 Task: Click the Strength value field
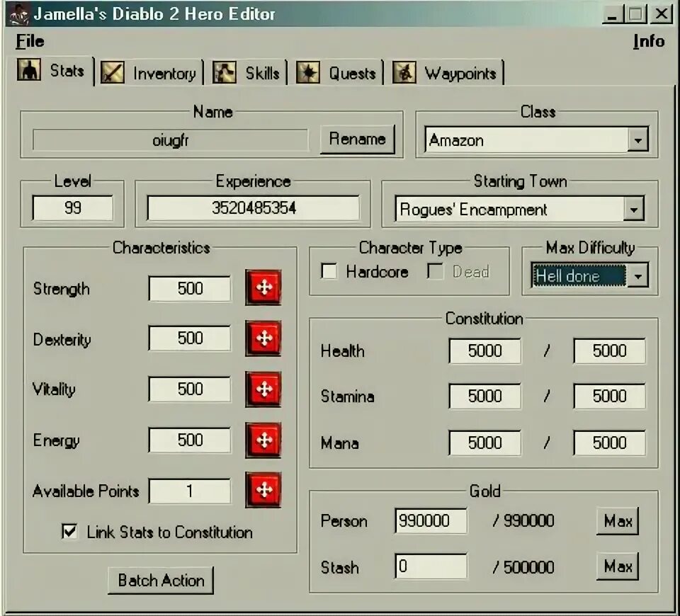click(190, 288)
